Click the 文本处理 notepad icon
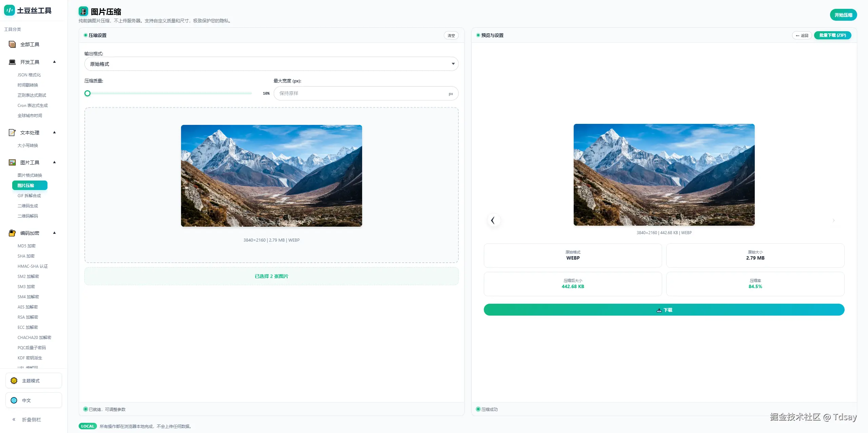 pos(12,133)
